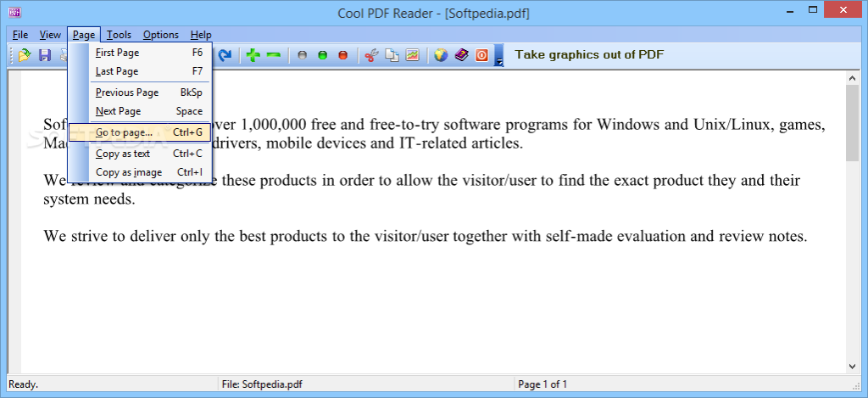The height and width of the screenshot is (398, 868).
Task: Click the gray circle toolbar icon
Action: point(303,55)
